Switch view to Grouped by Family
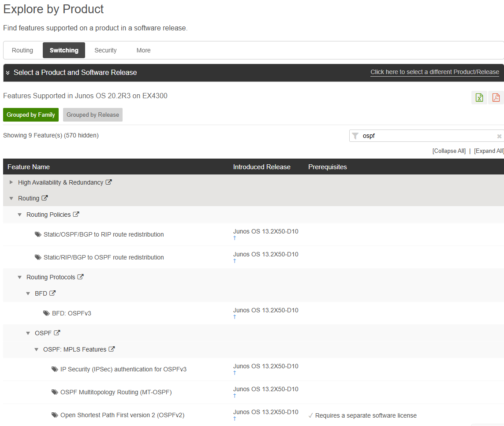Viewport: 504px width, 426px height. [x=31, y=115]
